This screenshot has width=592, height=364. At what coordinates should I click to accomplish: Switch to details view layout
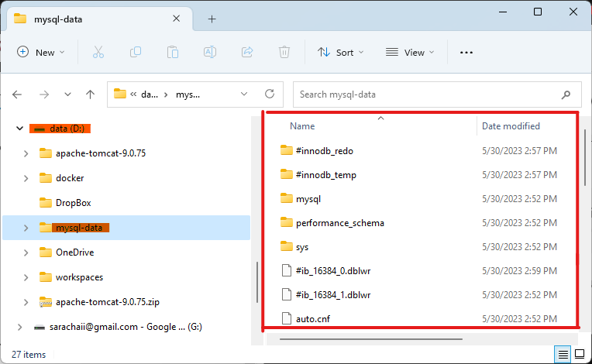coord(563,354)
